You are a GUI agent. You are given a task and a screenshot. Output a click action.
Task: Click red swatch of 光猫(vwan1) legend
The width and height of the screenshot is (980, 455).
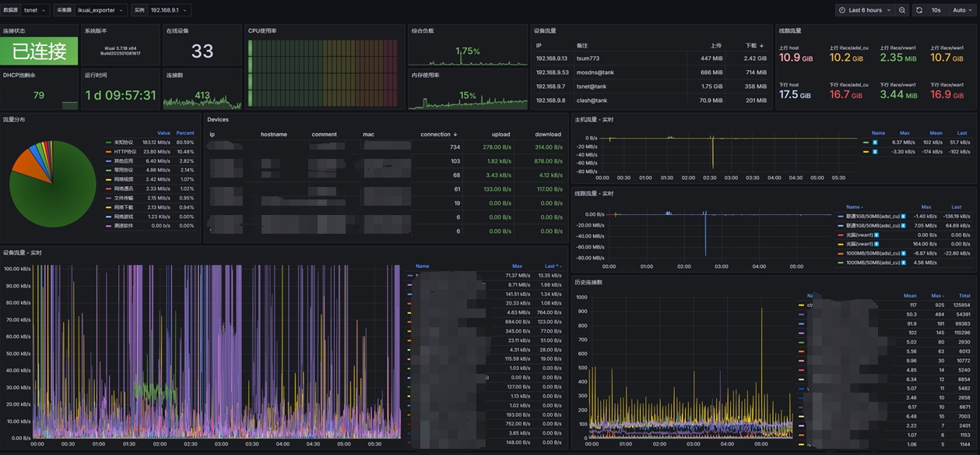click(x=841, y=235)
